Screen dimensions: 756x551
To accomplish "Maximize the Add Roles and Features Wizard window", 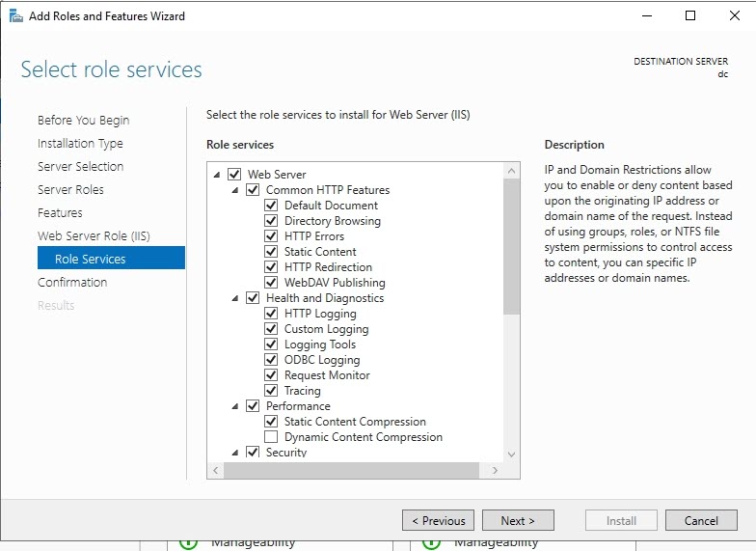I will point(690,15).
